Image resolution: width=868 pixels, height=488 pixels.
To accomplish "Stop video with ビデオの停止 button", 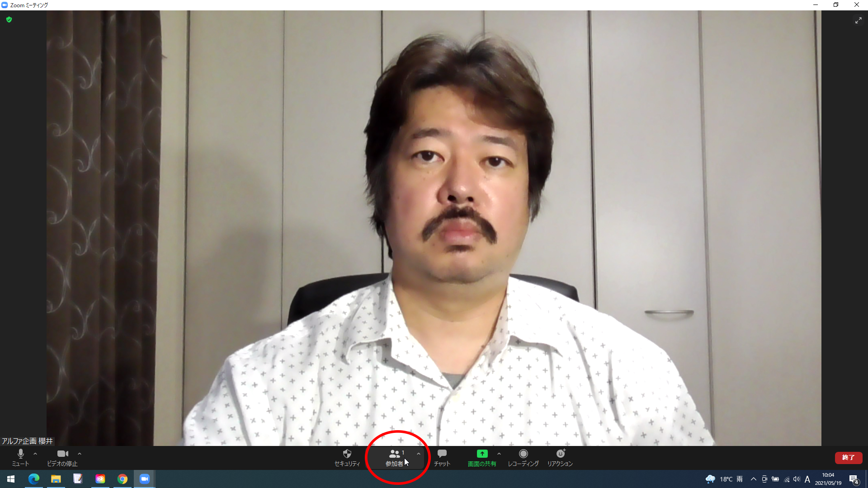I will pyautogui.click(x=62, y=458).
